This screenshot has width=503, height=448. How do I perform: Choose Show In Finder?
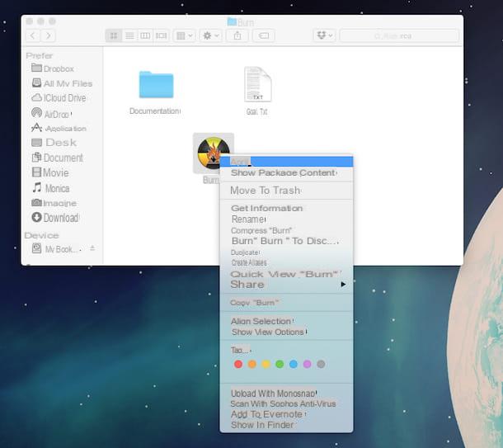click(286, 425)
